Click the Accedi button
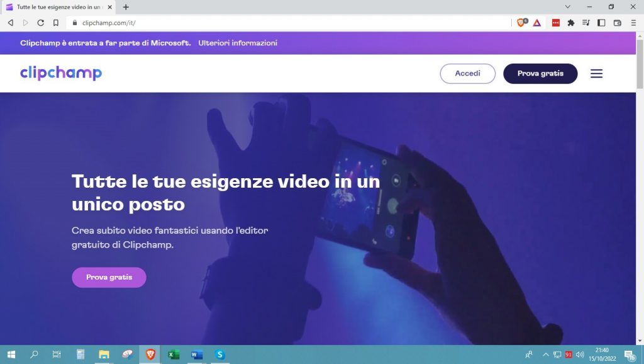This screenshot has width=644, height=364. [x=467, y=73]
